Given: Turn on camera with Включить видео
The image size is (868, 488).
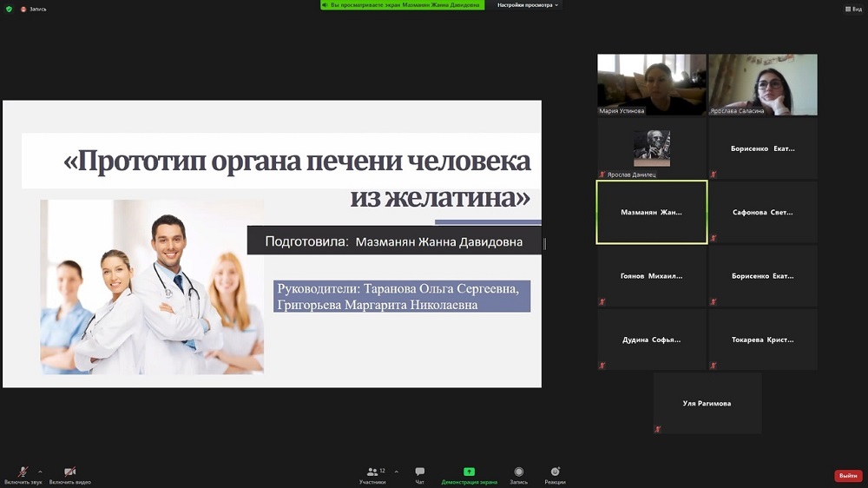Looking at the screenshot, I should tap(69, 473).
